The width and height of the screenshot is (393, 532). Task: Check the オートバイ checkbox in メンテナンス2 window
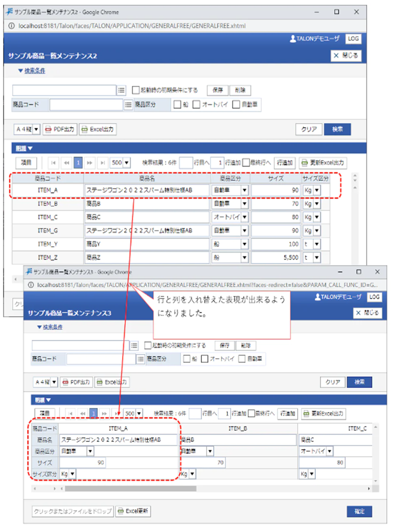pyautogui.click(x=196, y=105)
